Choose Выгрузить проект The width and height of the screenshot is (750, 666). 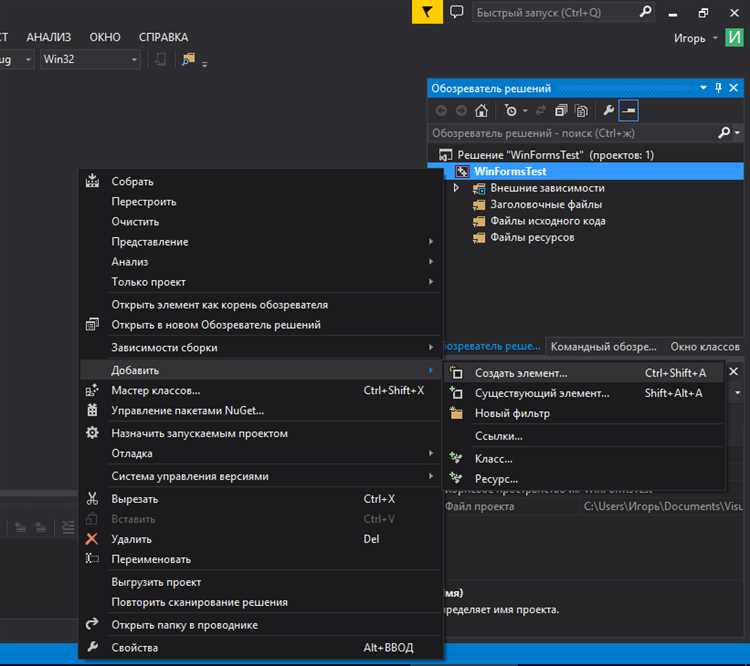(261, 582)
